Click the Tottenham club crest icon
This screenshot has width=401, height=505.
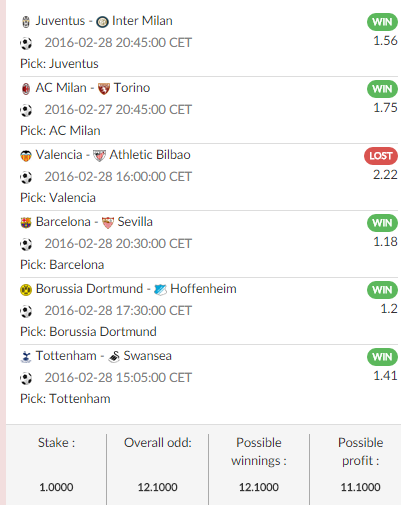(x=26, y=357)
